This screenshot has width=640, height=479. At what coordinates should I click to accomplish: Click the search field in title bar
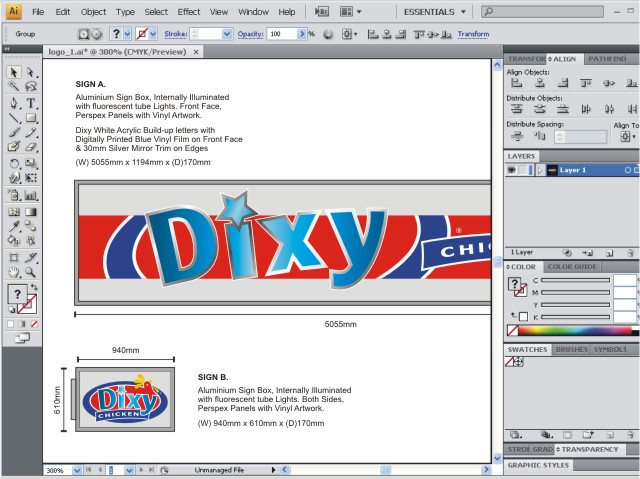pos(542,11)
